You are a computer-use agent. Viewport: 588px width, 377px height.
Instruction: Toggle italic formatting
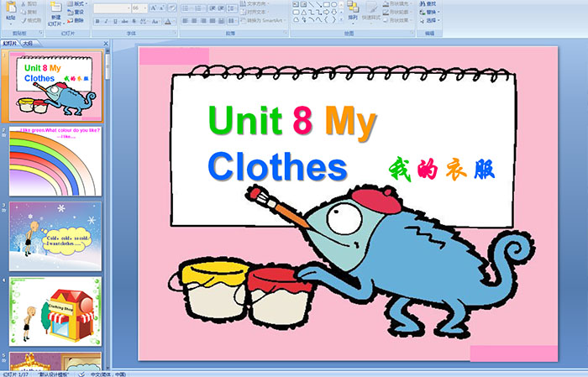pyautogui.click(x=107, y=21)
